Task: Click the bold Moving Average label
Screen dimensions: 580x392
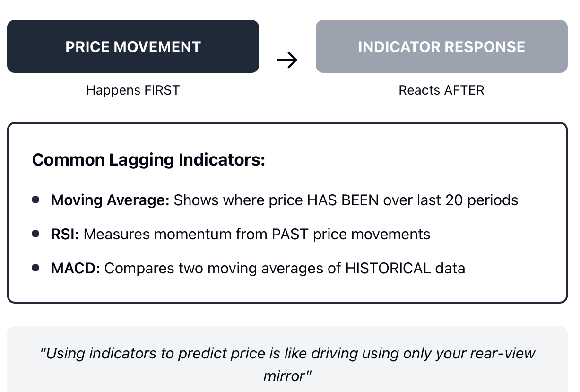Action: (110, 200)
